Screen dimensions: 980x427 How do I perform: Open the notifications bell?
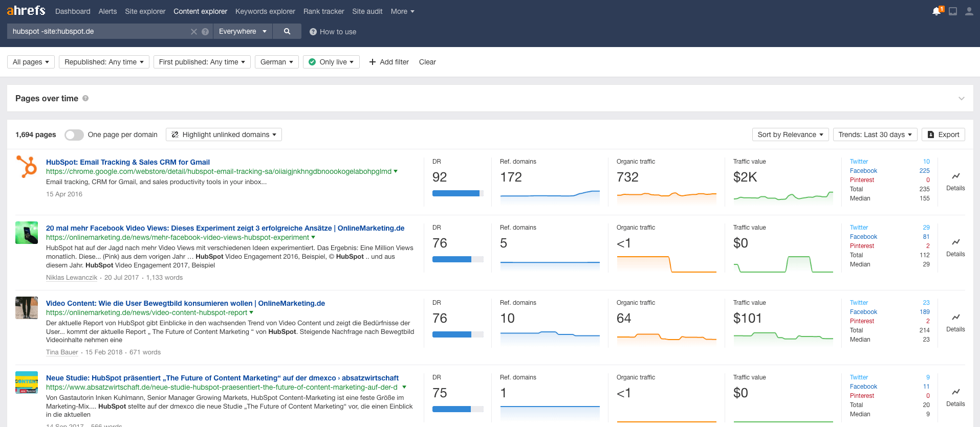[937, 11]
